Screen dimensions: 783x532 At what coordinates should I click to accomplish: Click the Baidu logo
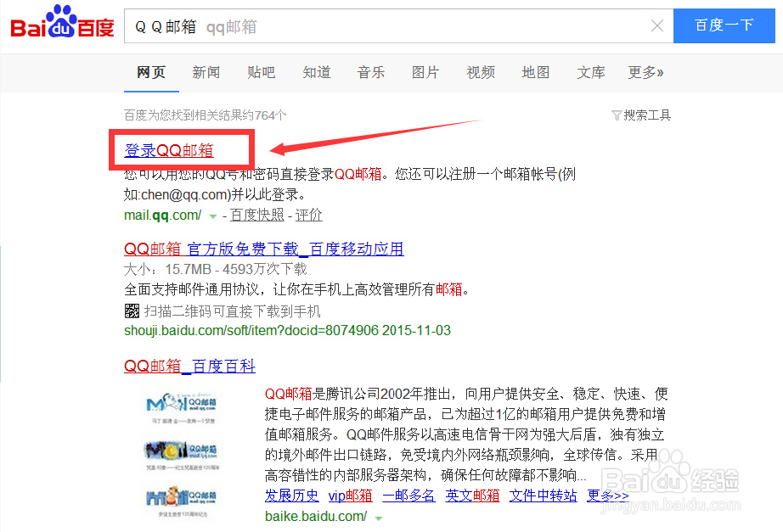pos(63,22)
